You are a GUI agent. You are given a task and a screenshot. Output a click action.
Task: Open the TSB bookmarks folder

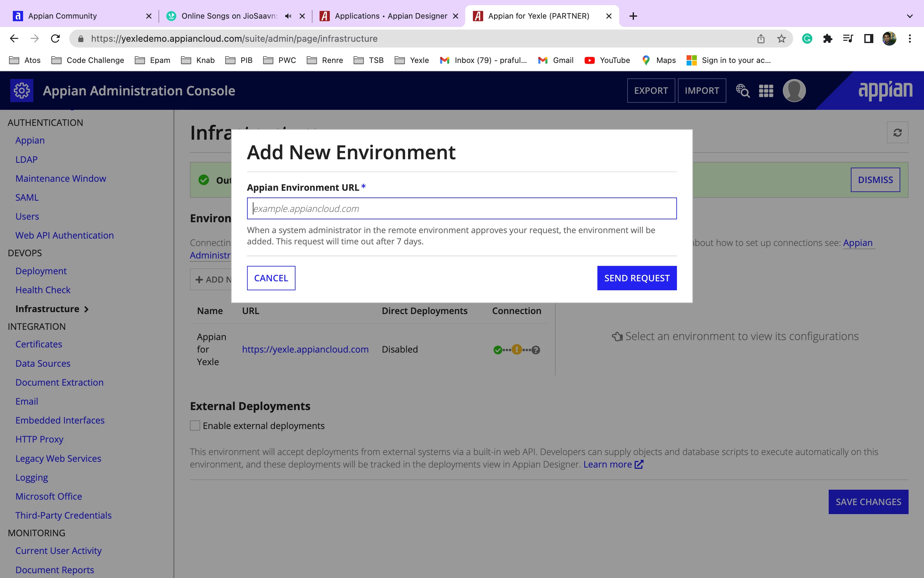369,60
